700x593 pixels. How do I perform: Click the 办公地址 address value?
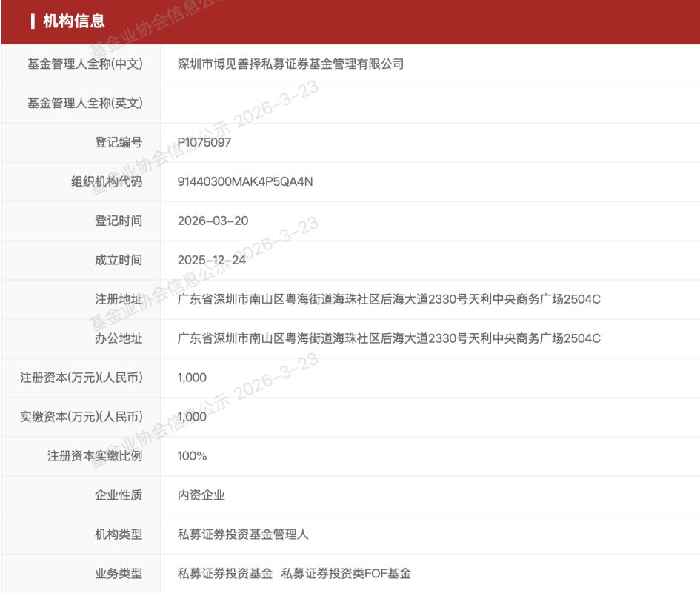[389, 339]
